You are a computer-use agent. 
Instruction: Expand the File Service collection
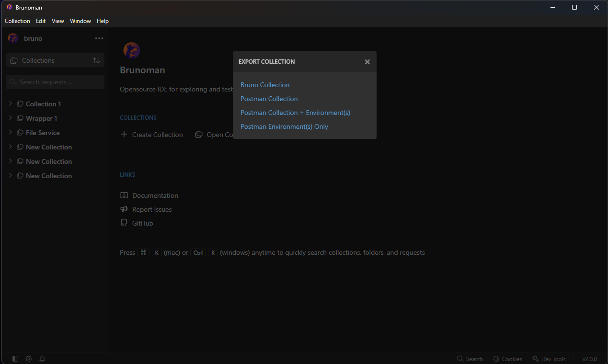tap(10, 132)
